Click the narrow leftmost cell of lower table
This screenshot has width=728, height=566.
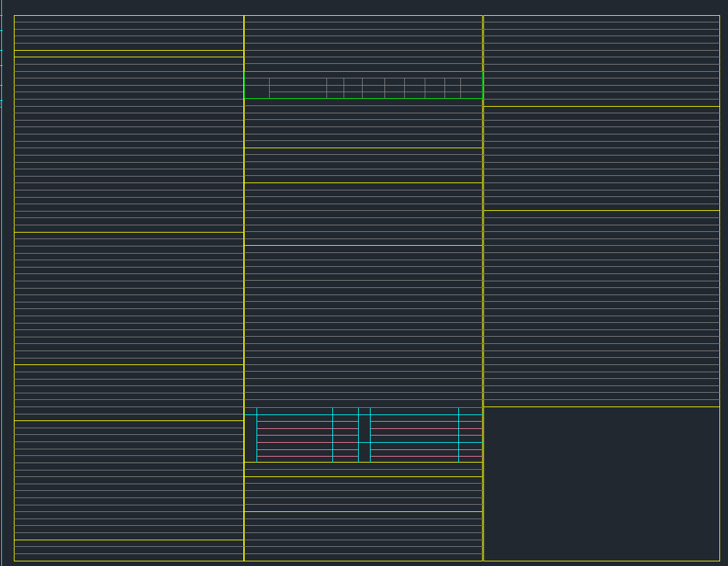[x=250, y=435]
